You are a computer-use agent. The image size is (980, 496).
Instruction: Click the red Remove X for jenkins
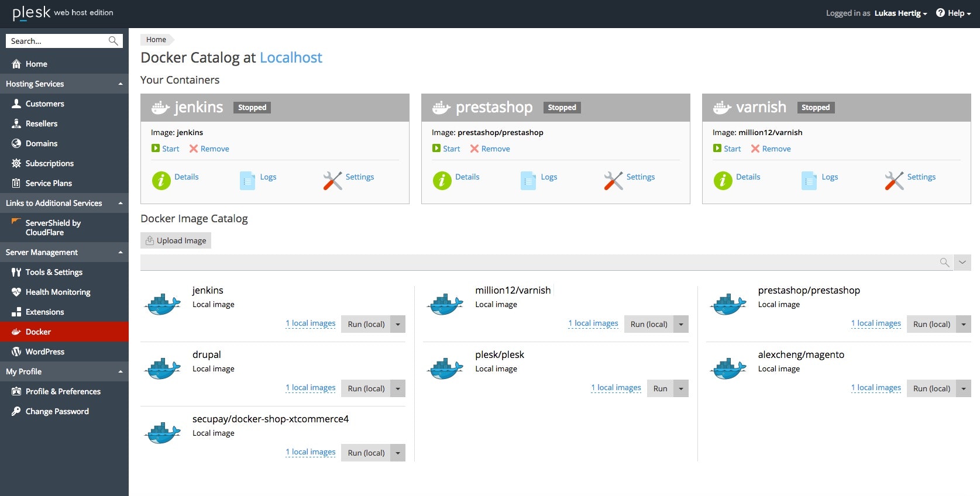click(194, 149)
